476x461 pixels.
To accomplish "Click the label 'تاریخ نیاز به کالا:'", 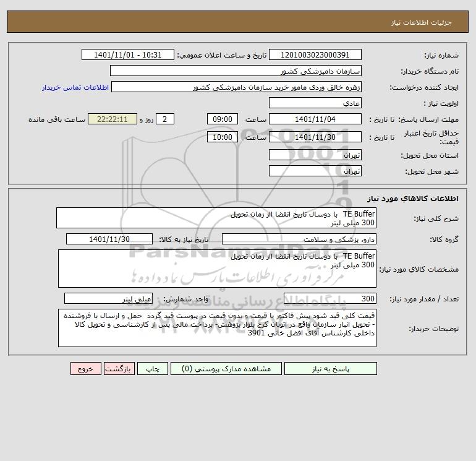I will click(x=184, y=239).
